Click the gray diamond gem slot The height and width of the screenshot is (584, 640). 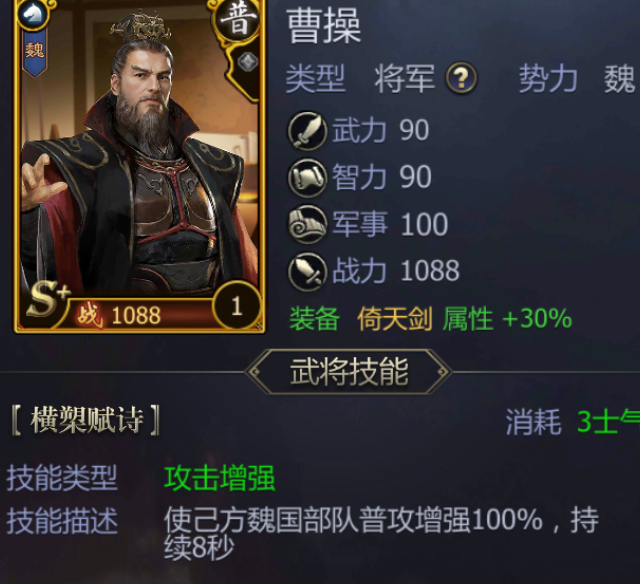coord(247,62)
